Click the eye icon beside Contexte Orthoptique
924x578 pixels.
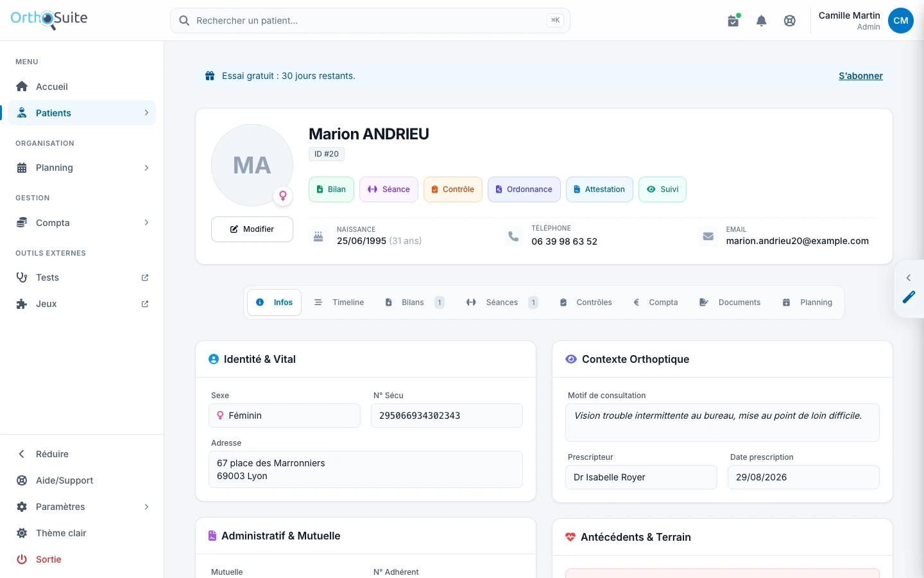point(571,359)
